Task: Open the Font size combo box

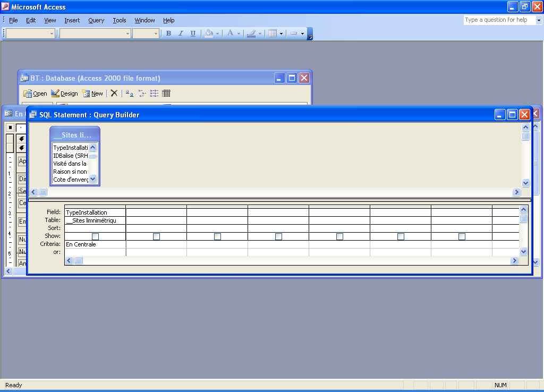Action: 146,33
